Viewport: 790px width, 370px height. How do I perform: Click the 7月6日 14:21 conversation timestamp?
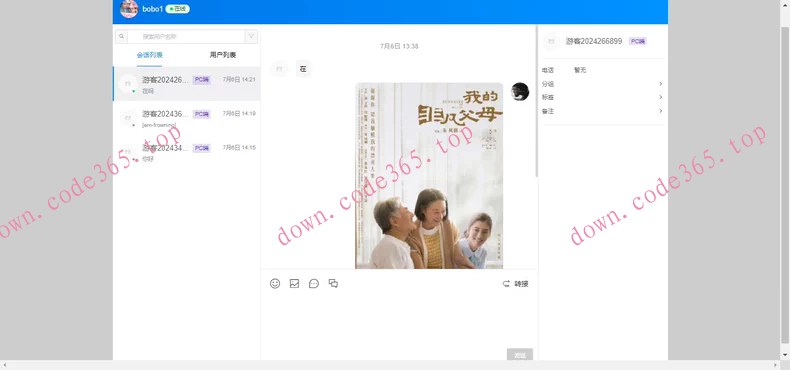(239, 80)
